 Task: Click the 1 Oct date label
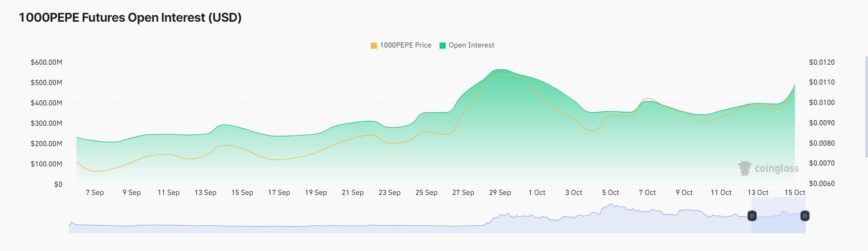(537, 193)
